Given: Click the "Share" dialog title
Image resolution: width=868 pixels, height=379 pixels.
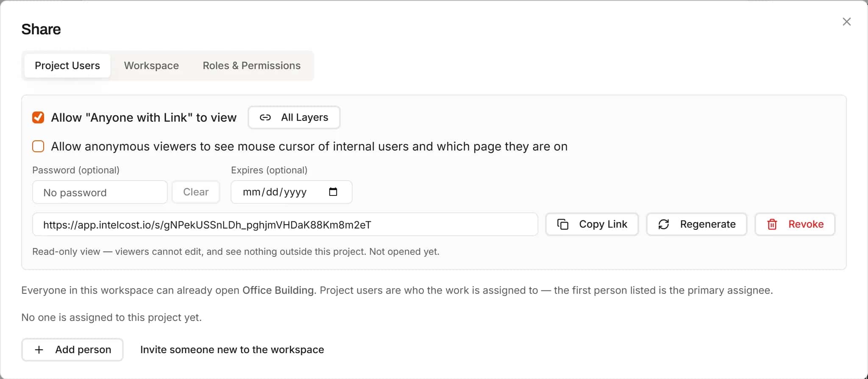Looking at the screenshot, I should 41,29.
